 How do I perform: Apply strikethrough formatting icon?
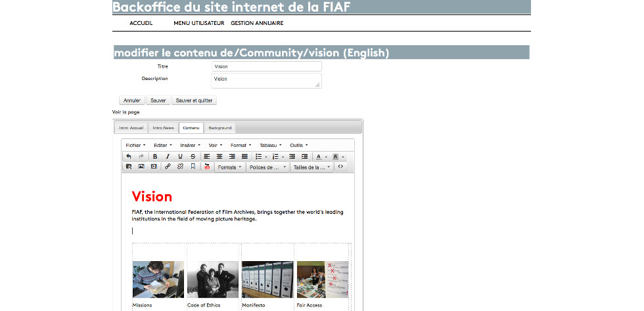(x=193, y=157)
